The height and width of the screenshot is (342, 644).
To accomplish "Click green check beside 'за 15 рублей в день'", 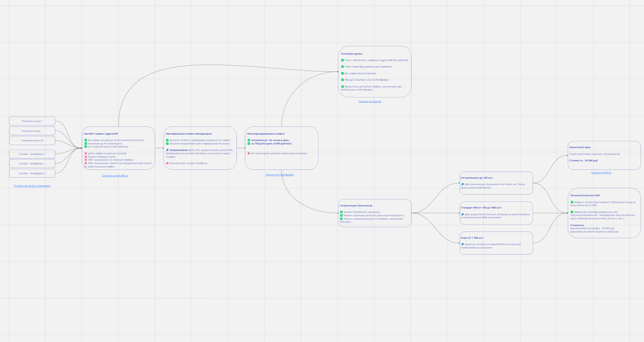I will click(86, 147).
